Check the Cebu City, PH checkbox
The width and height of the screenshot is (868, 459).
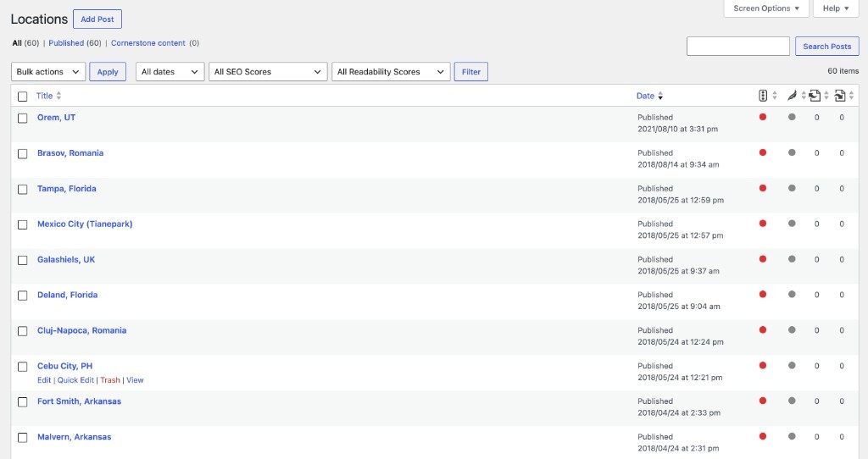coord(23,366)
